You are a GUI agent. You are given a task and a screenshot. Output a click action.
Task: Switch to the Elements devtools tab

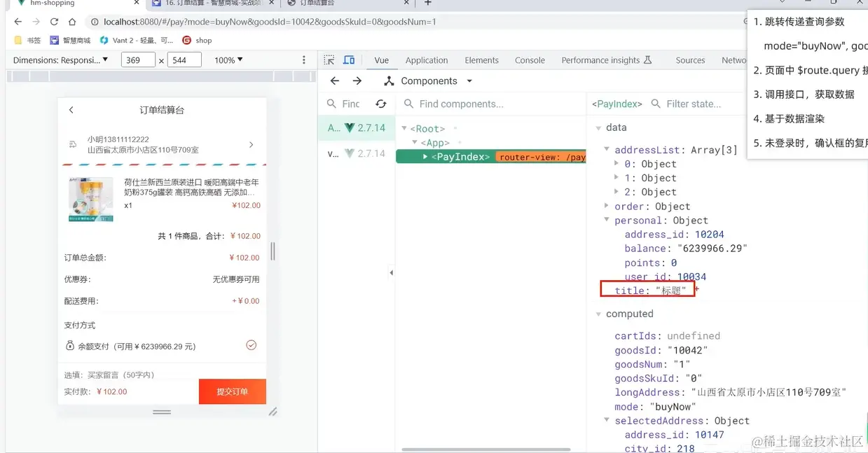pos(481,60)
